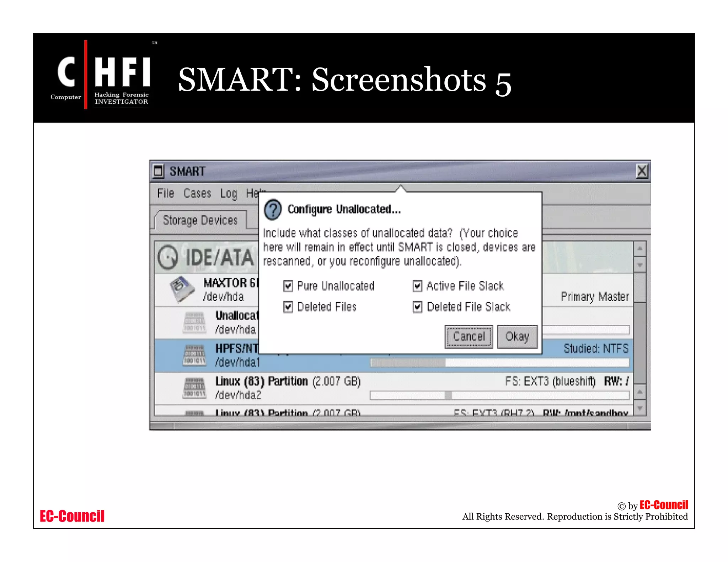Image resolution: width=728 pixels, height=562 pixels.
Task: Click the question mark icon in dialog
Action: [x=273, y=209]
